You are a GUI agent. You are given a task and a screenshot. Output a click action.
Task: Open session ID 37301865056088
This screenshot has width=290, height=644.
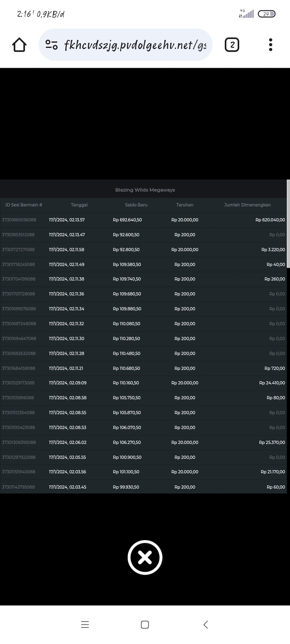(x=19, y=220)
